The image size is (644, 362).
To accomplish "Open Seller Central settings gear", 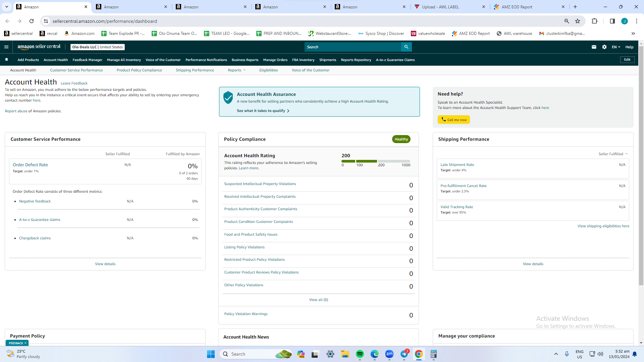I will 604,47.
